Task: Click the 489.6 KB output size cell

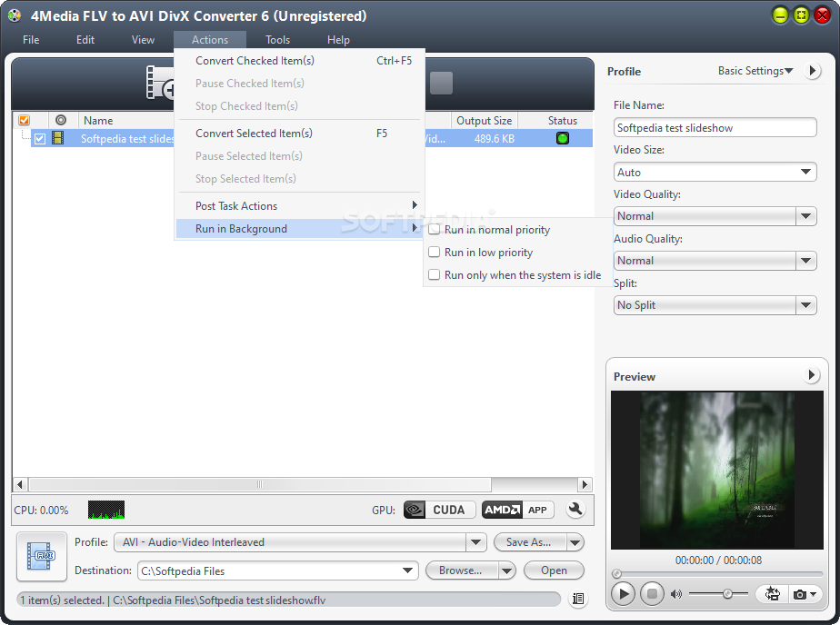Action: 494,139
